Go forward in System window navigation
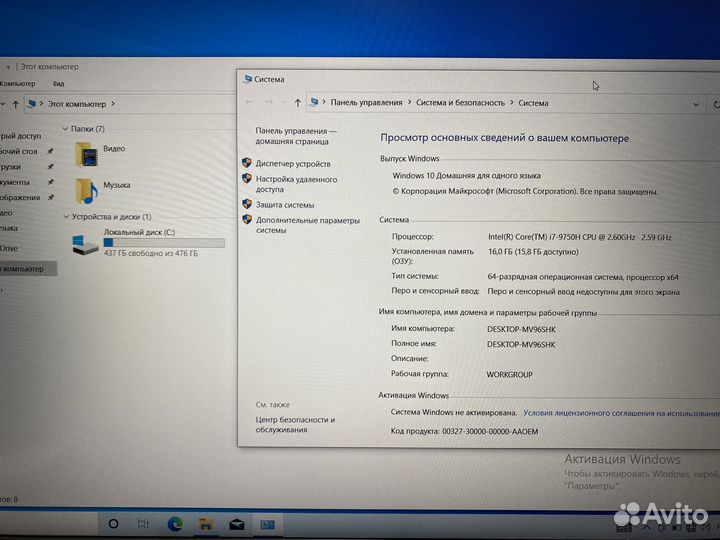 point(270,102)
